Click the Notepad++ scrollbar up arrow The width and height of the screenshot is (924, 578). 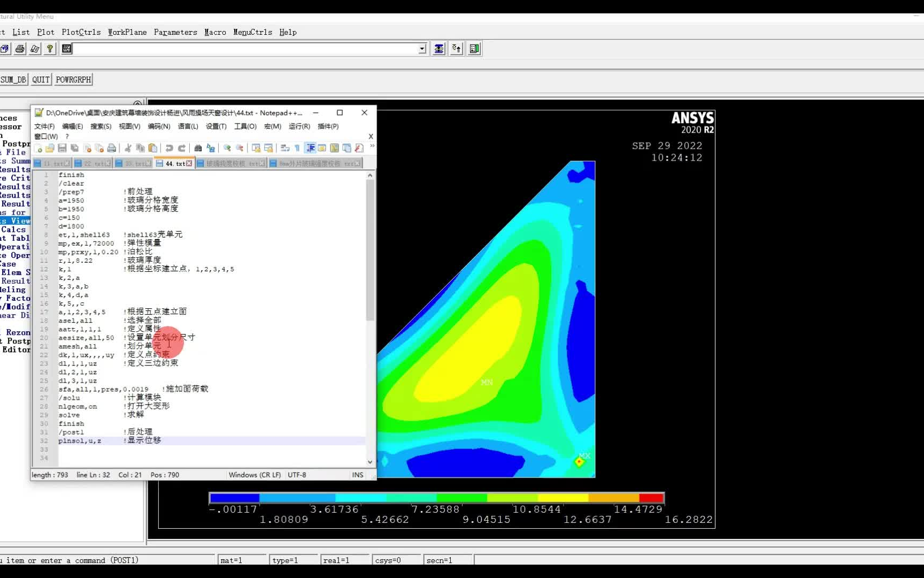(x=370, y=176)
